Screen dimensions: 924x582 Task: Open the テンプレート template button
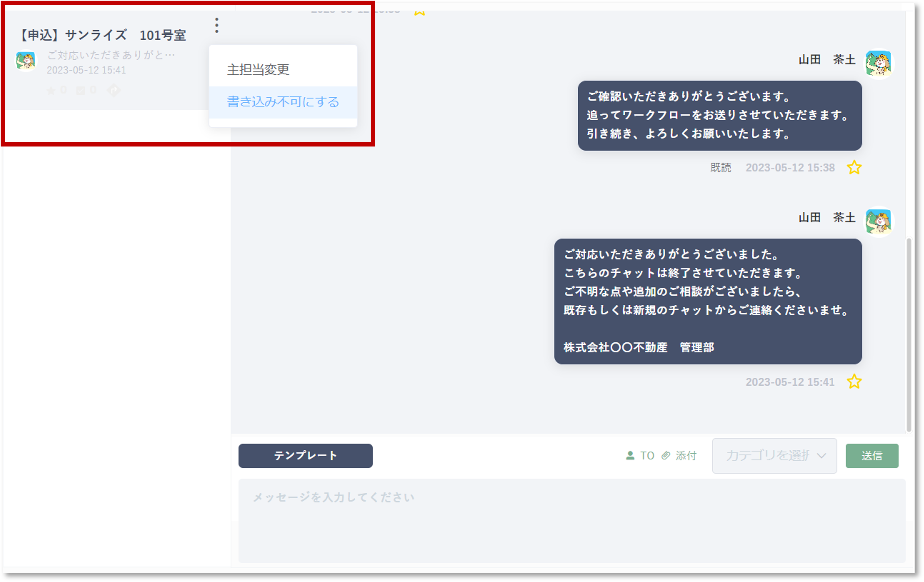pyautogui.click(x=305, y=456)
